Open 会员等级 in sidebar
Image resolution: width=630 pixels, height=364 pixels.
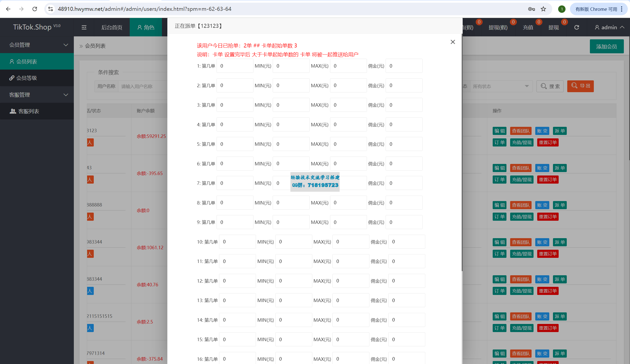(37, 78)
